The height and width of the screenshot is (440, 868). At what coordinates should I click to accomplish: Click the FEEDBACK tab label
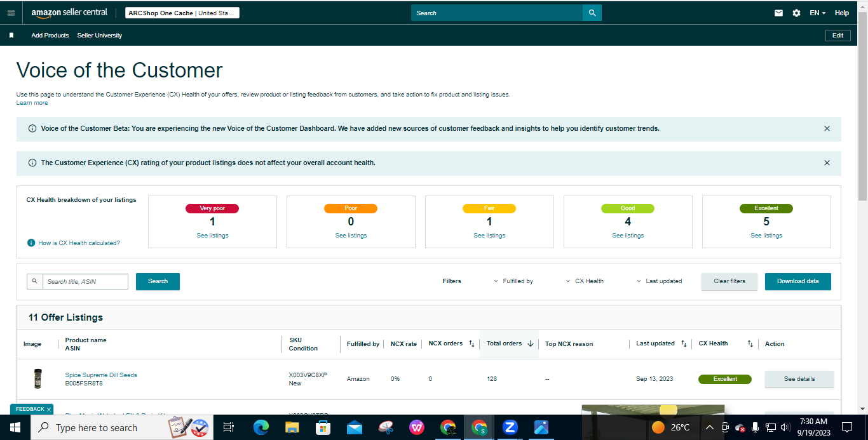point(30,410)
